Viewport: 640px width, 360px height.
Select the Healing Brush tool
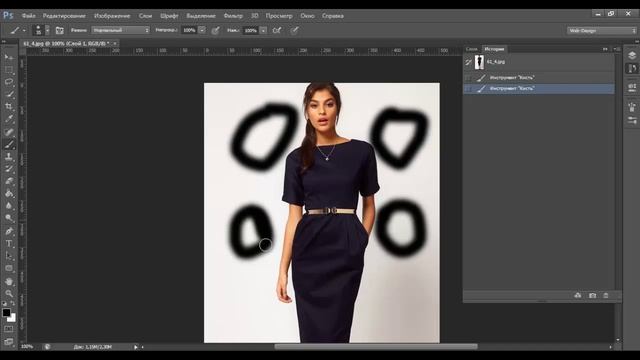(x=9, y=132)
